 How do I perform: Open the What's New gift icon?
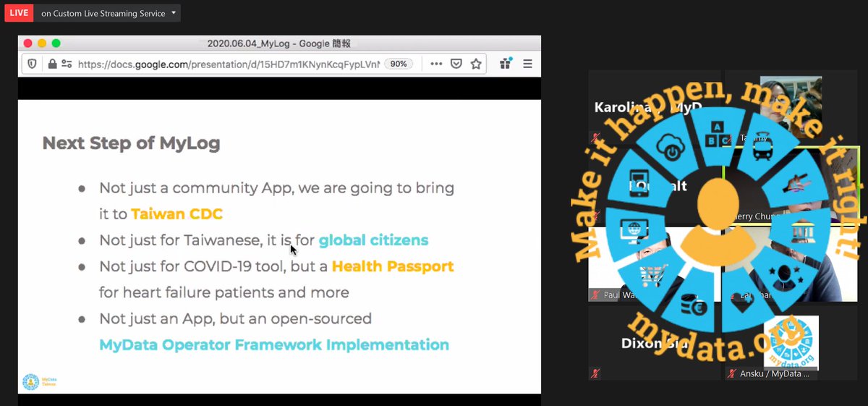pyautogui.click(x=505, y=64)
